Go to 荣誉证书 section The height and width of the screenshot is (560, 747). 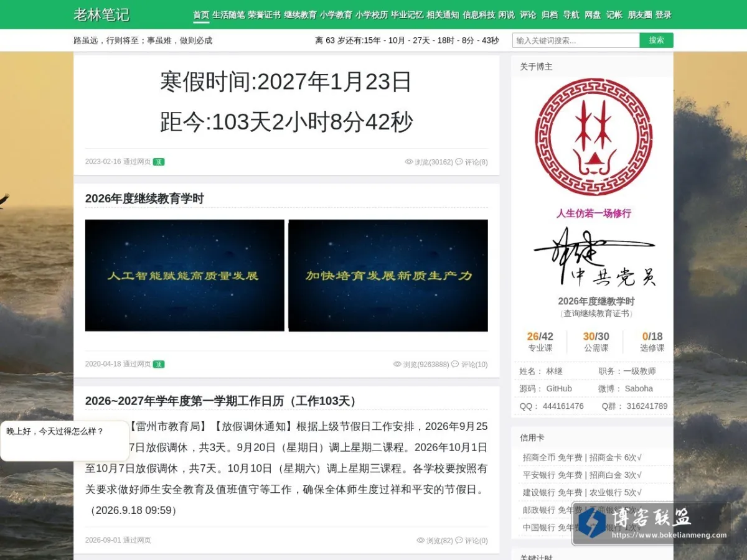click(264, 15)
